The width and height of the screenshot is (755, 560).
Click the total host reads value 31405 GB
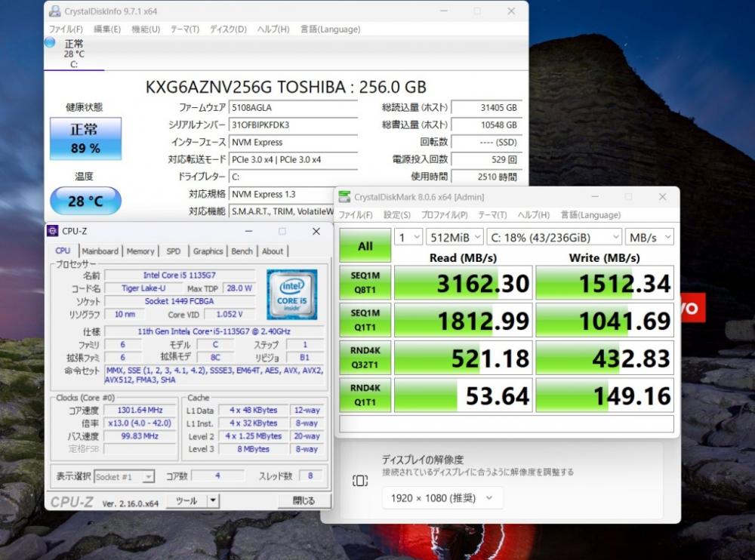point(486,108)
